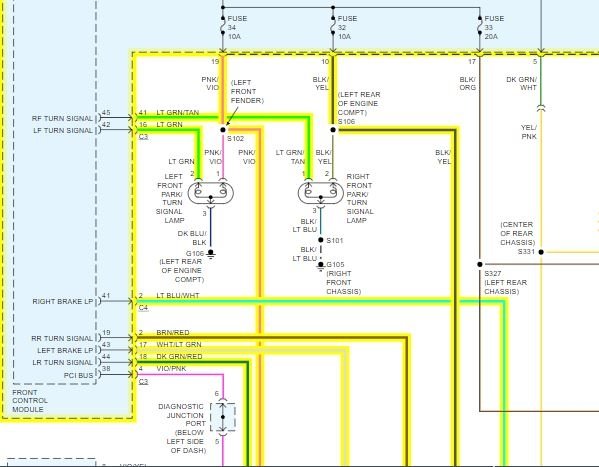Click the 'DK BLU/BLK' wire label
The image size is (599, 467).
click(192, 238)
